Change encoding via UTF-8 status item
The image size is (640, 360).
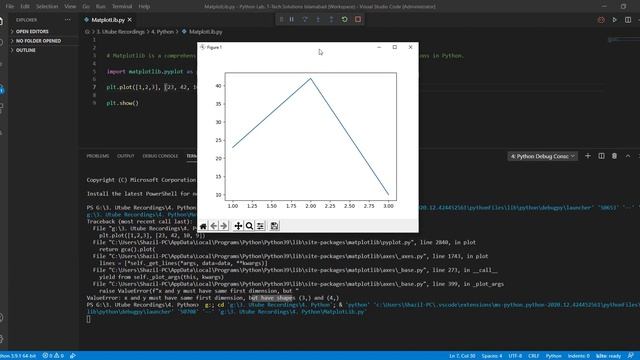point(515,356)
